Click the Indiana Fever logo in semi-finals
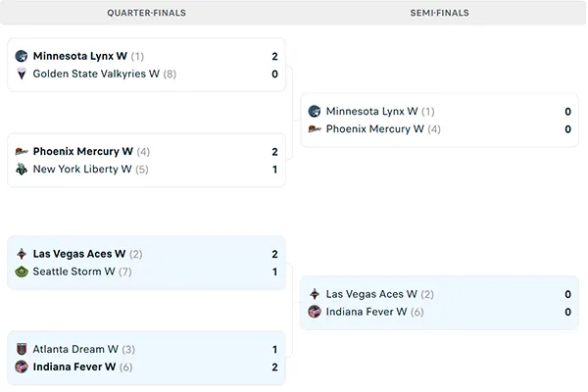The width and height of the screenshot is (588, 392). pyautogui.click(x=315, y=312)
